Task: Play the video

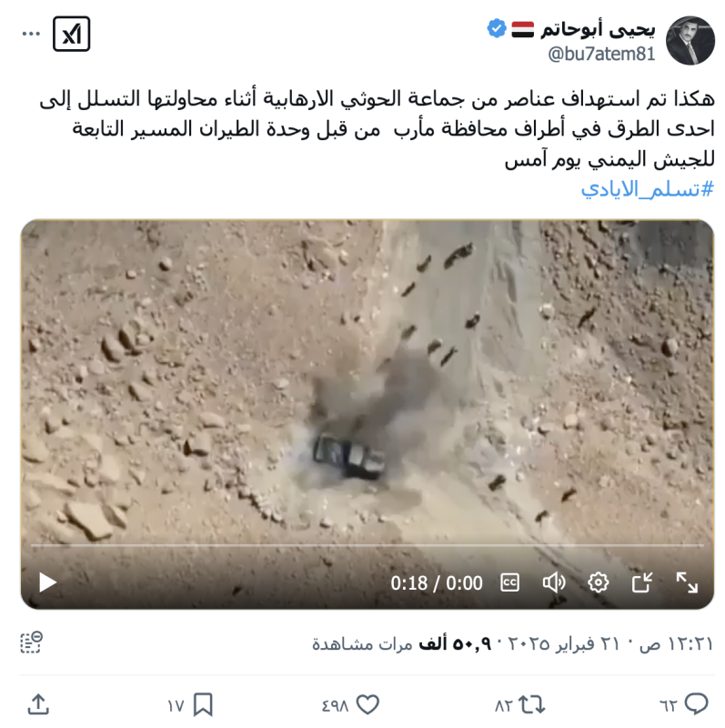Action: (47, 582)
